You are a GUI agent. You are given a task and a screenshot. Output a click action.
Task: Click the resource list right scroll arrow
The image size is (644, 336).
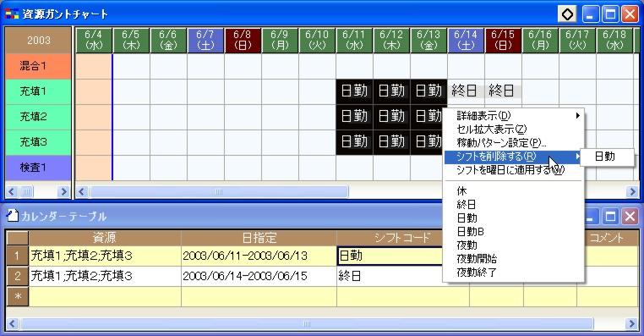63,191
